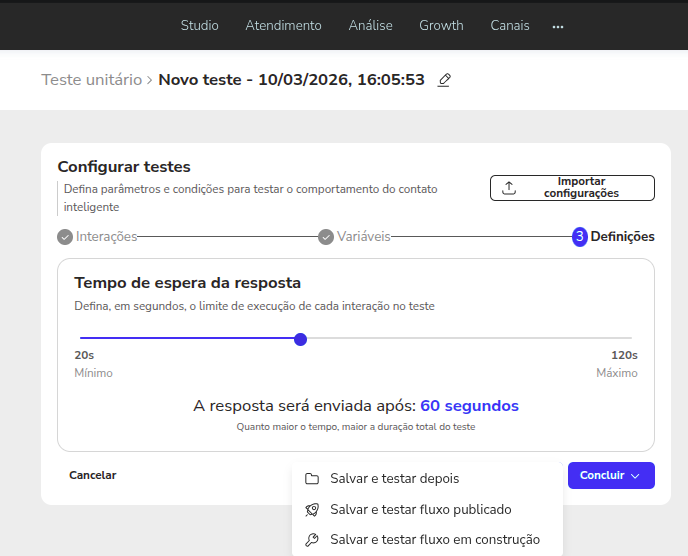688x556 pixels.
Task: Click the Interações step checkmark icon
Action: 65,237
